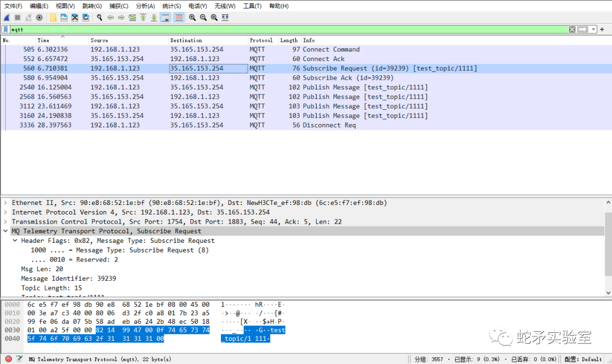
Task: Jump to the last packet
Action: pos(154,18)
